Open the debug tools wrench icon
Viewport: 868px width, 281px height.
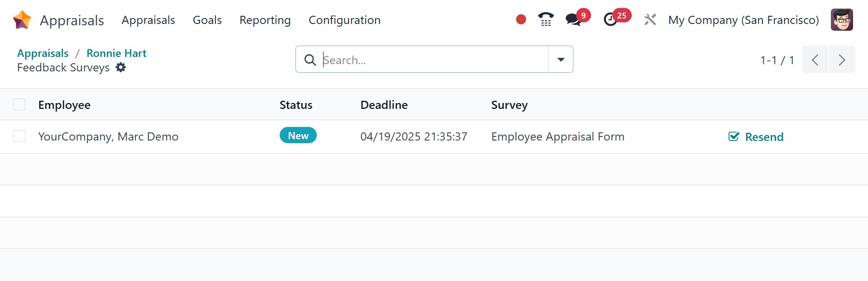click(x=650, y=20)
